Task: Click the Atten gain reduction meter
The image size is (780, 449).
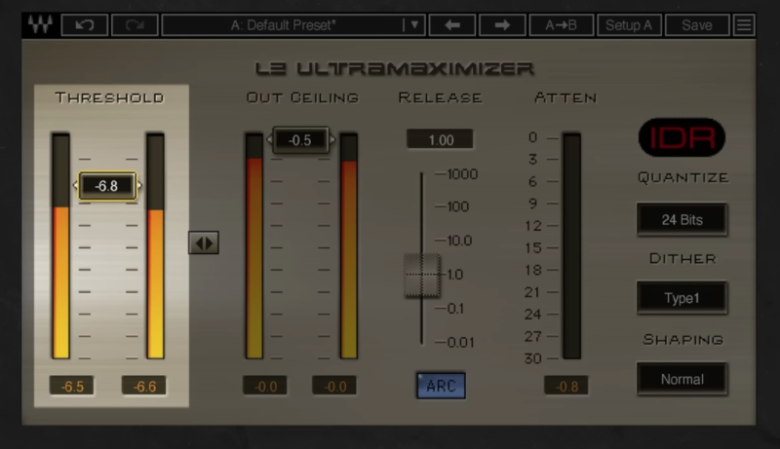Action: coord(572,246)
